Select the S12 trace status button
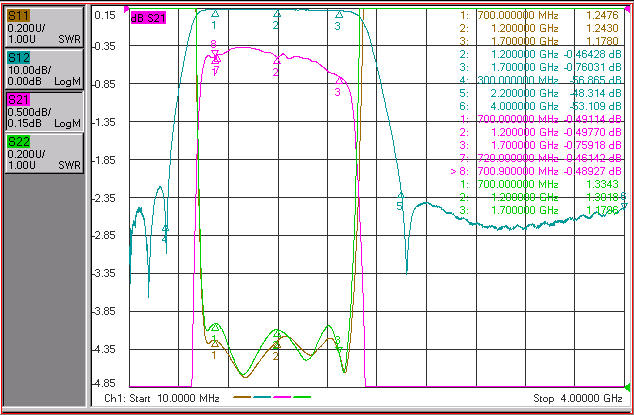Screen dimensions: 634x415 click(44, 69)
